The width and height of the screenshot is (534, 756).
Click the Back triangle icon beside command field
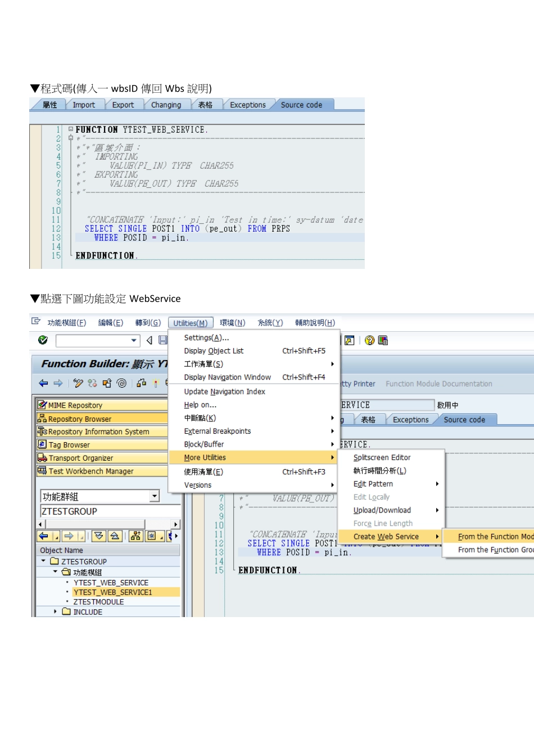click(x=150, y=340)
